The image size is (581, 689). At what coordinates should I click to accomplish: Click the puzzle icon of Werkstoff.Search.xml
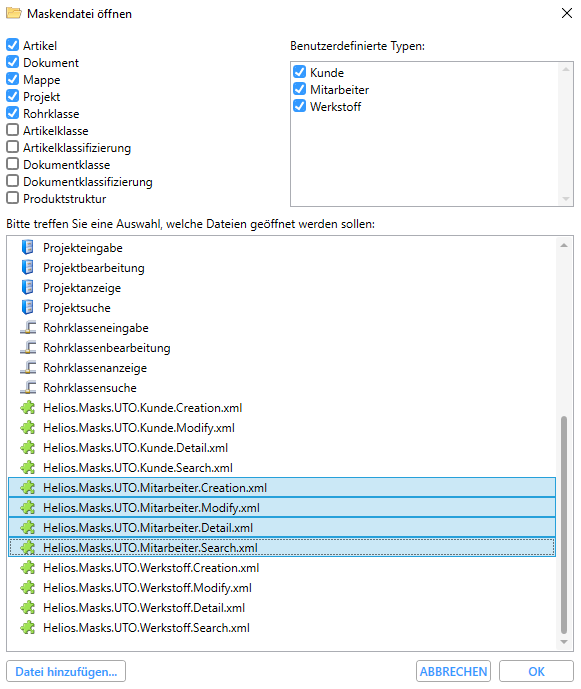point(28,627)
